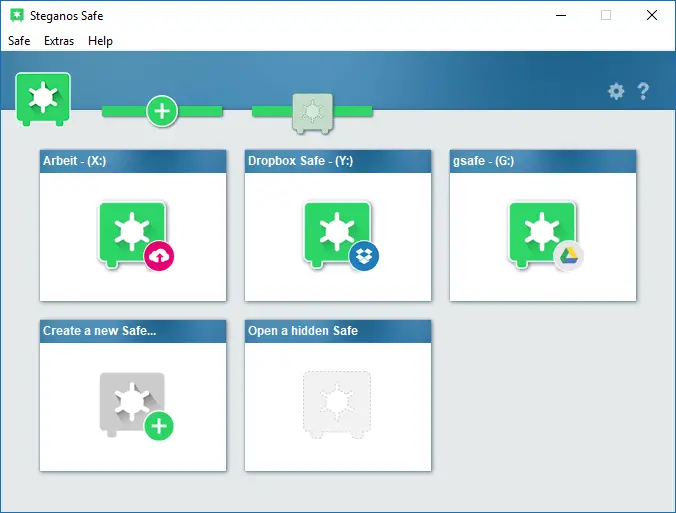
Task: Select the gsafe - (G:) header
Action: [x=543, y=161]
